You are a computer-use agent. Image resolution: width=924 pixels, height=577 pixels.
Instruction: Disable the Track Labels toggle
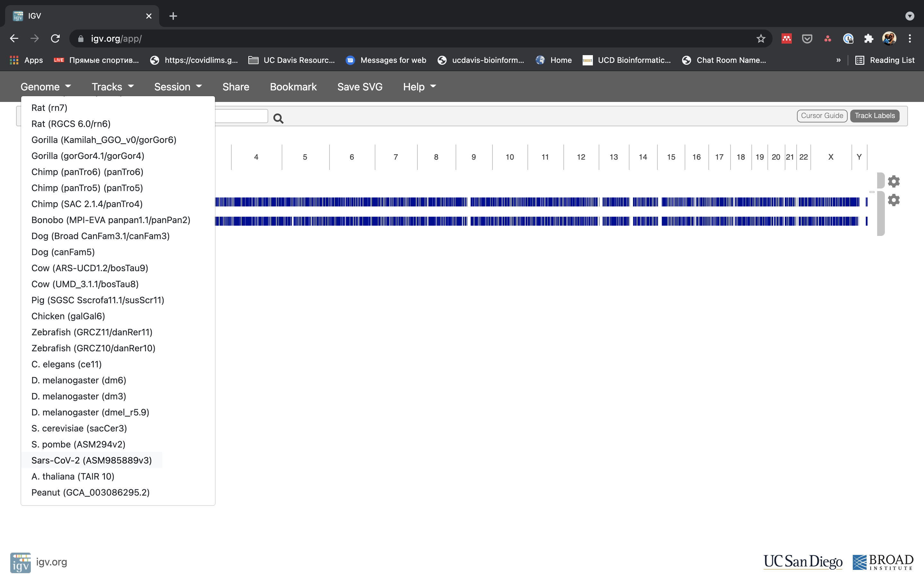point(874,116)
